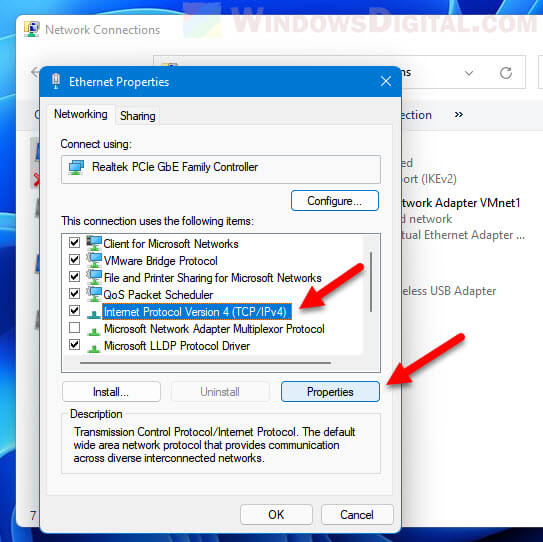Click the Realtek adapter icon
This screenshot has width=543, height=542.
tap(76, 167)
